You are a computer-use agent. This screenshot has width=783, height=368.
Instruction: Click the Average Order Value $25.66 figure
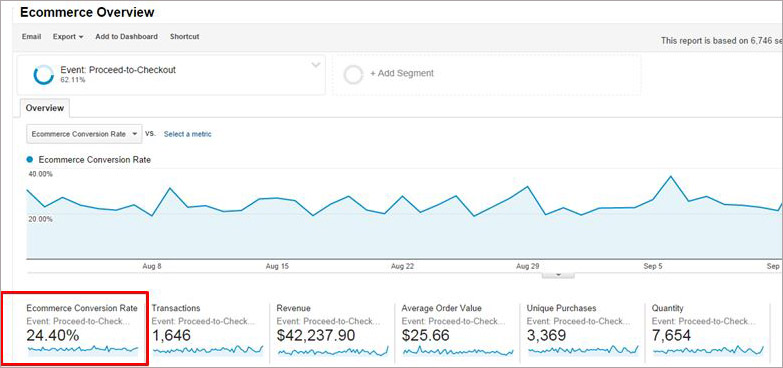pos(425,336)
